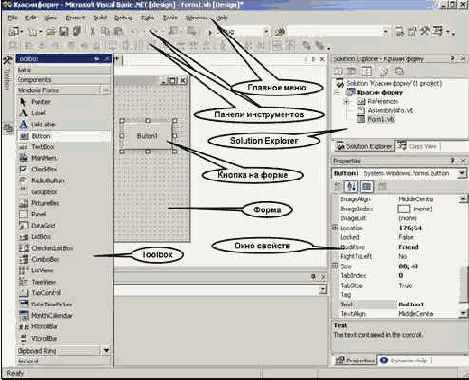Viewport: 469px width, 380px height.
Task: Select the ComboBox control in Toolbox
Action: [x=64, y=259]
